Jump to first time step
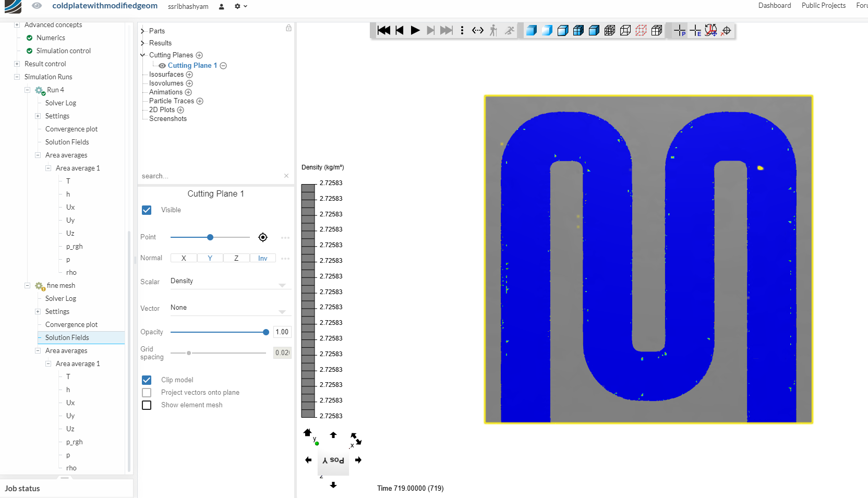The width and height of the screenshot is (868, 498). pos(383,30)
